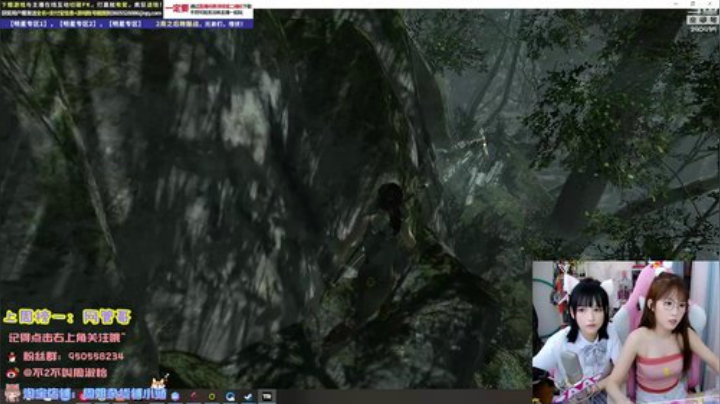
Task: Click the pink follow-reminder line ending in 关注
Action: [66, 338]
